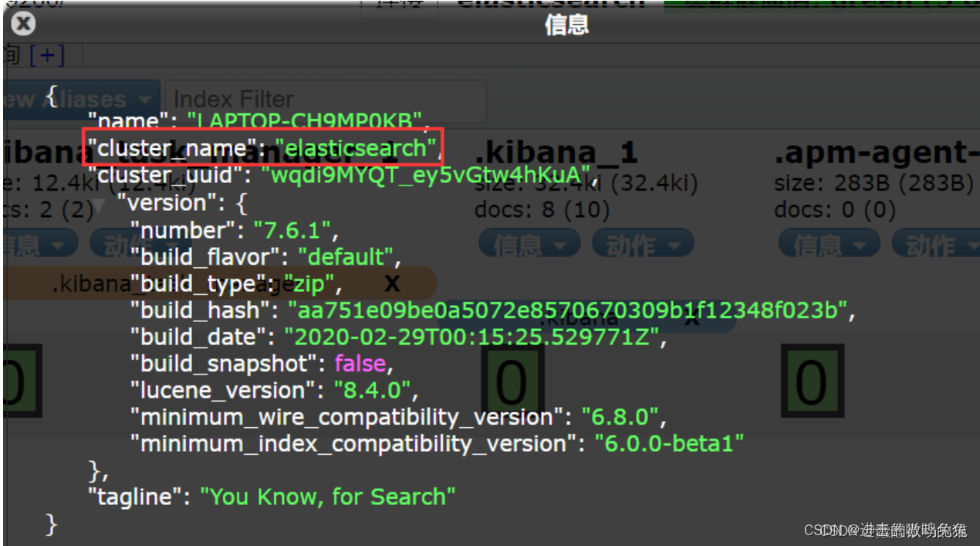Click the .kibana_1 docs: 8 (10) text
The width and height of the screenshot is (980, 546).
pyautogui.click(x=542, y=209)
